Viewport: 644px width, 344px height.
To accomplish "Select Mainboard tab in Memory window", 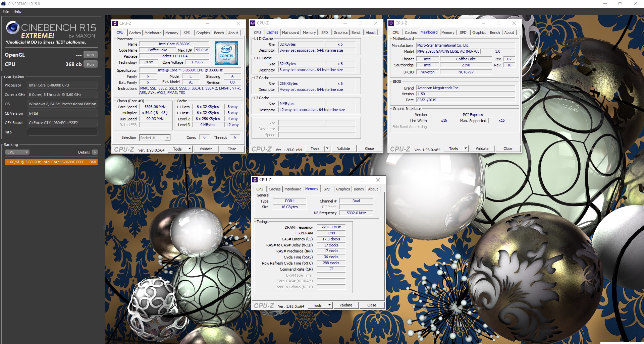I will pyautogui.click(x=293, y=189).
